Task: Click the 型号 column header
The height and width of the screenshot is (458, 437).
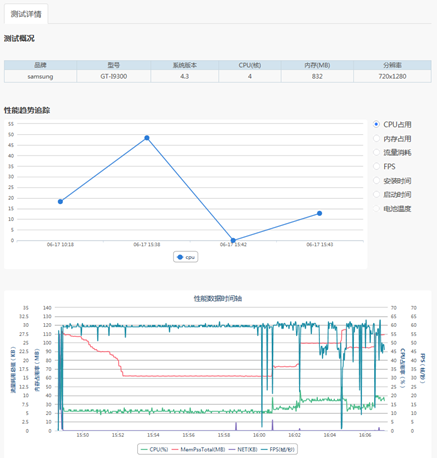Action: tap(114, 65)
